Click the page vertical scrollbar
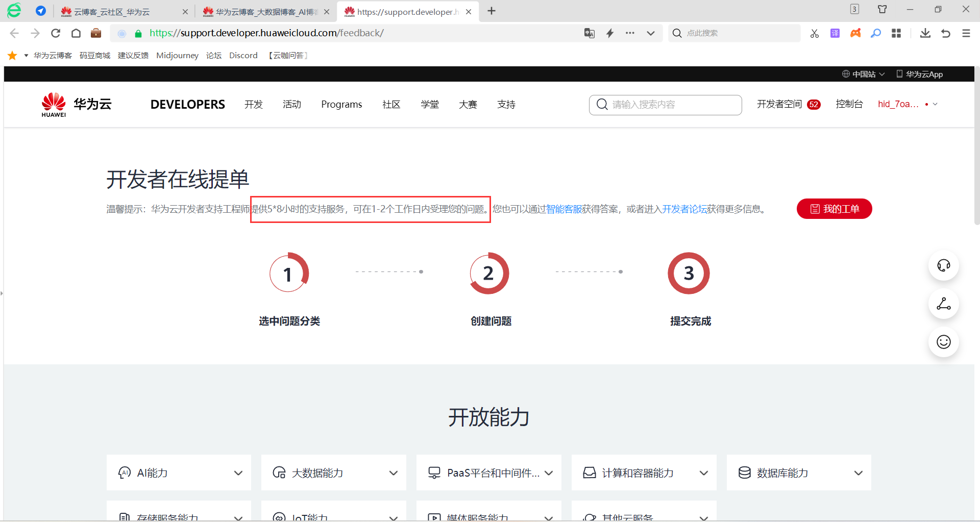Screen dimensions: 980x522 pos(977,145)
